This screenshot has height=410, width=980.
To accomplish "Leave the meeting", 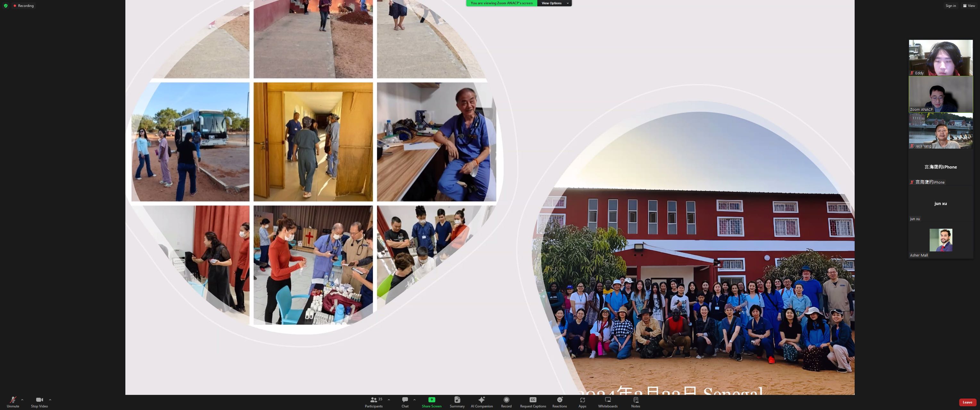I will (968, 402).
